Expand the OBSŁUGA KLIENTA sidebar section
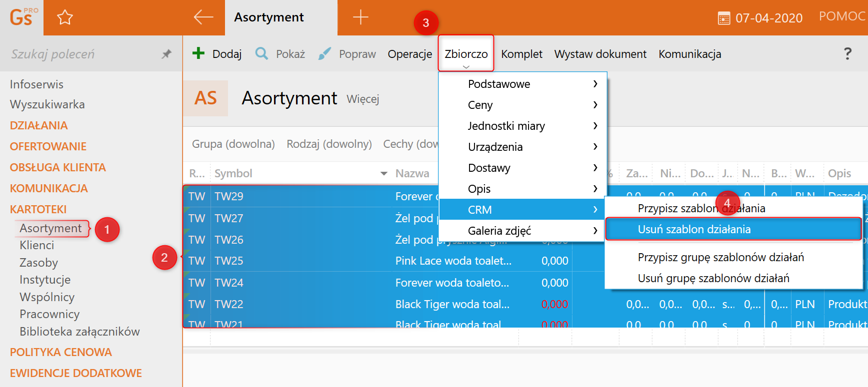Viewport: 868px width, 387px height. point(58,167)
